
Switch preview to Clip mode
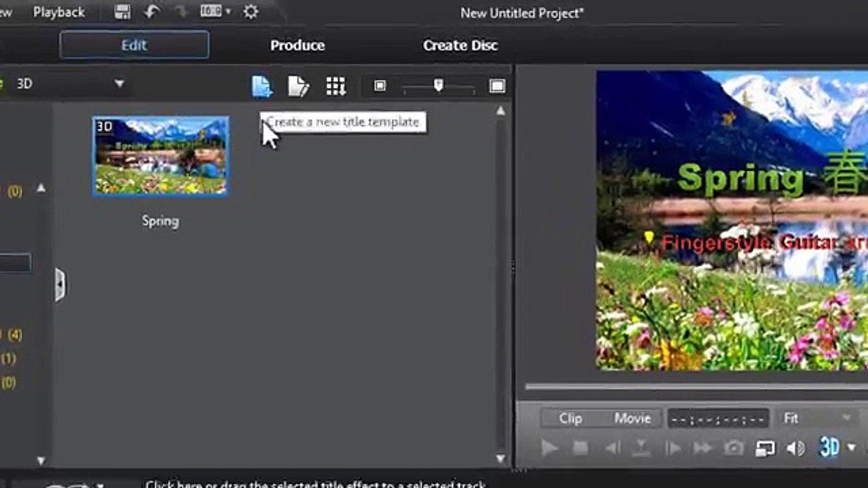(x=571, y=418)
